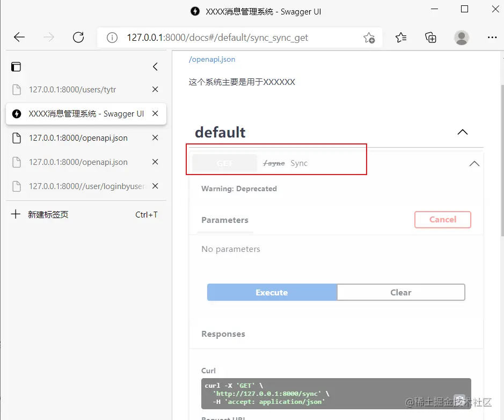Click the Responses heading
The width and height of the screenshot is (504, 420).
pyautogui.click(x=223, y=334)
